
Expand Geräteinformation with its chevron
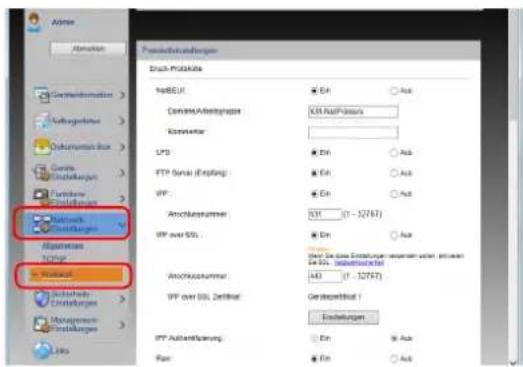coord(122,95)
